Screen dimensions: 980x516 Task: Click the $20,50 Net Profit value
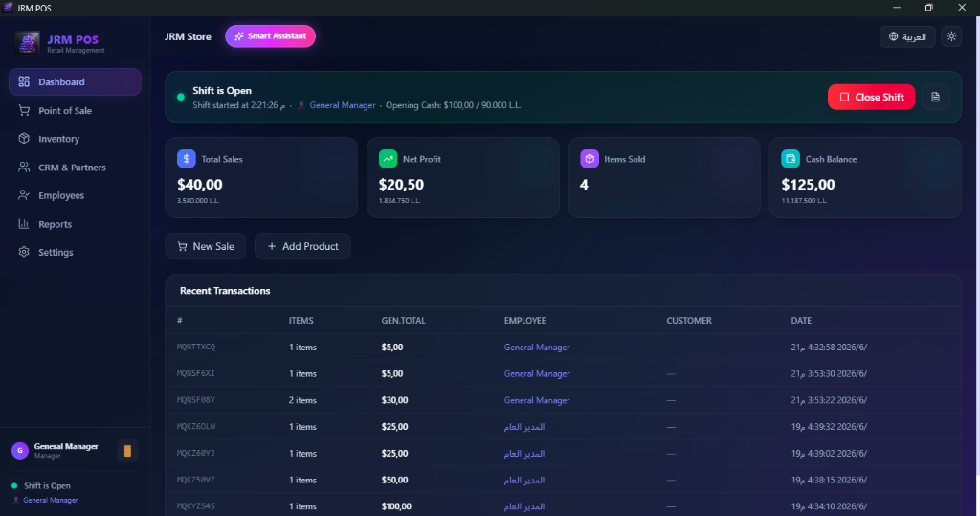pyautogui.click(x=401, y=185)
